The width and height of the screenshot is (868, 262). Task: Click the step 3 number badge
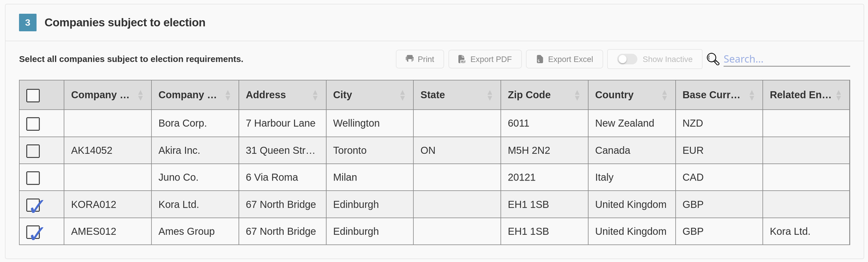(28, 23)
